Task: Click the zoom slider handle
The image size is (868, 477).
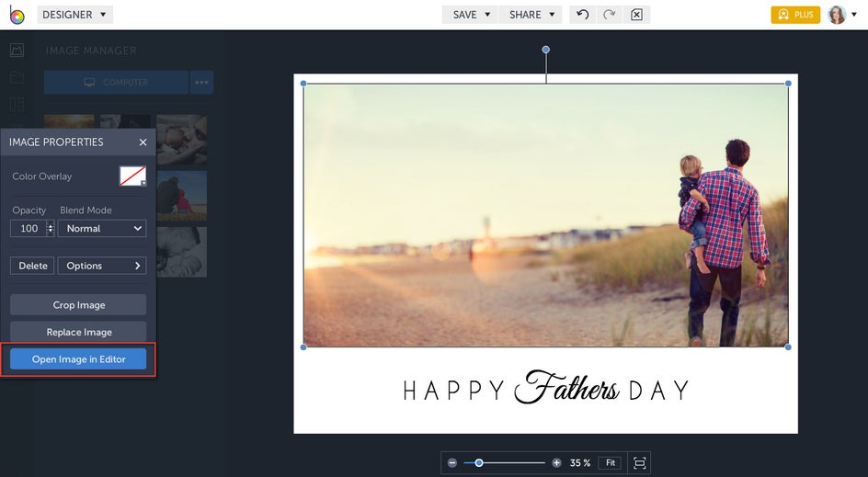Action: (479, 462)
